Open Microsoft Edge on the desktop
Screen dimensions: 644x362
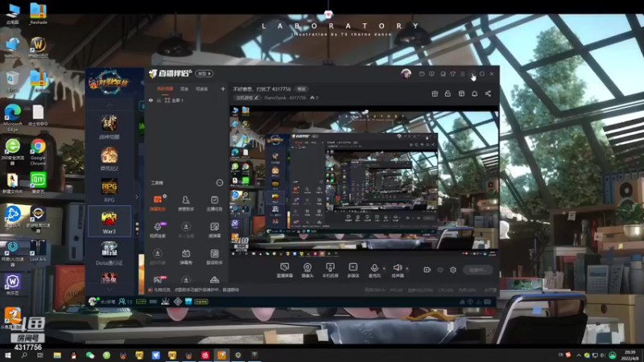pyautogui.click(x=13, y=117)
